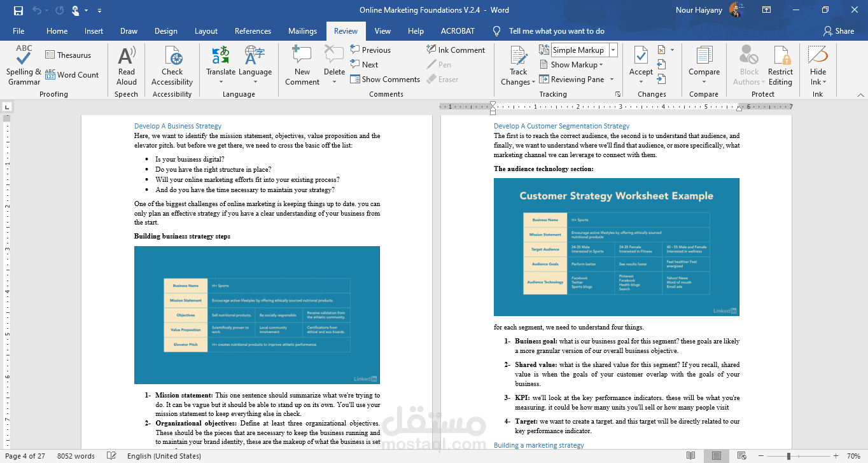Image resolution: width=868 pixels, height=463 pixels.
Task: Toggle the Reviewing Pane
Action: tap(572, 79)
